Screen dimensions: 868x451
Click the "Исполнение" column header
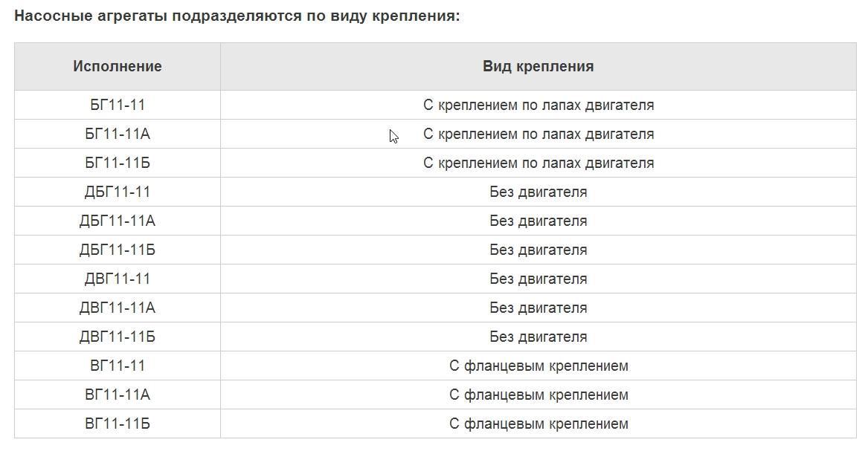(x=118, y=66)
